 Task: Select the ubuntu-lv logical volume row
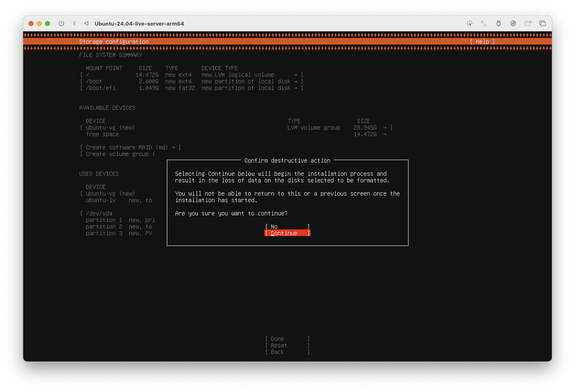119,200
